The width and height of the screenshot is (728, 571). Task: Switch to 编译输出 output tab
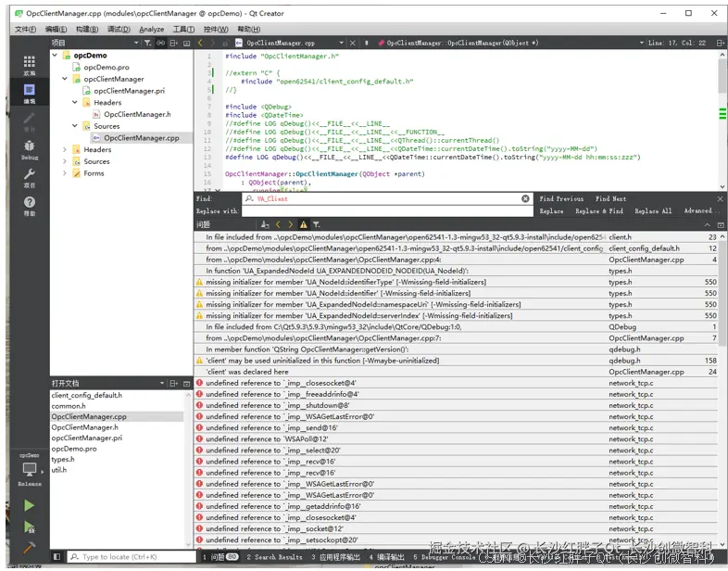(387, 556)
